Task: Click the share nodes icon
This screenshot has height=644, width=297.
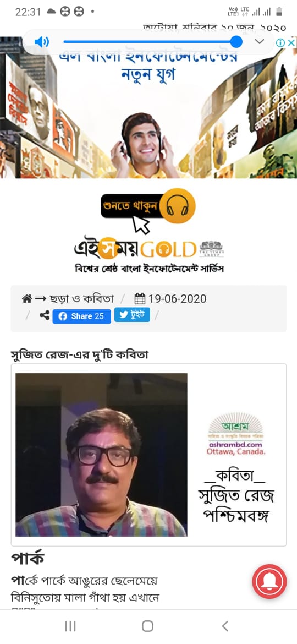Action: tap(45, 316)
